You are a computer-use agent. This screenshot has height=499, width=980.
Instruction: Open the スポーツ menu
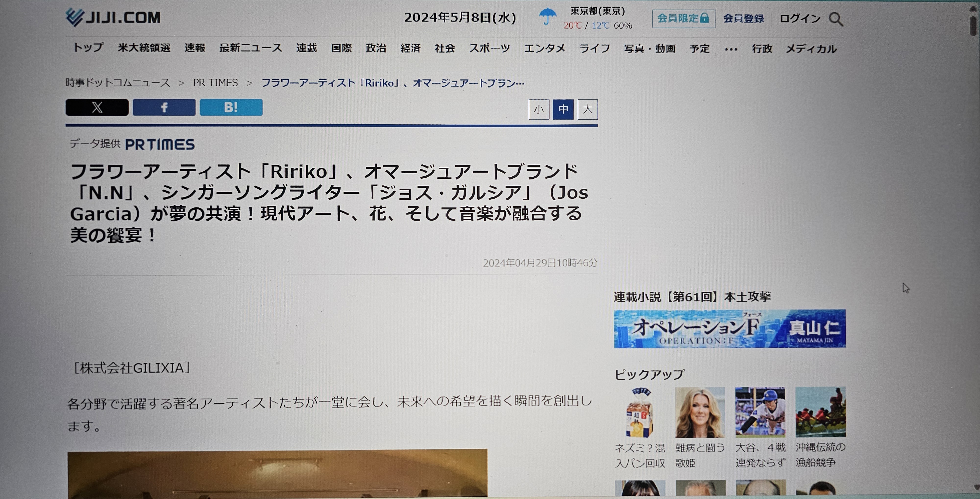pos(489,48)
